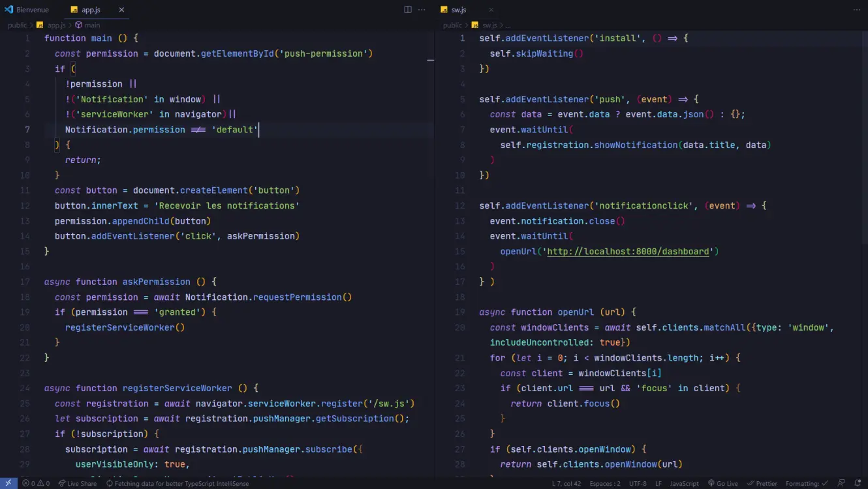The height and width of the screenshot is (489, 868).
Task: Open the localhost:8000/dashboard link
Action: pyautogui.click(x=628, y=252)
